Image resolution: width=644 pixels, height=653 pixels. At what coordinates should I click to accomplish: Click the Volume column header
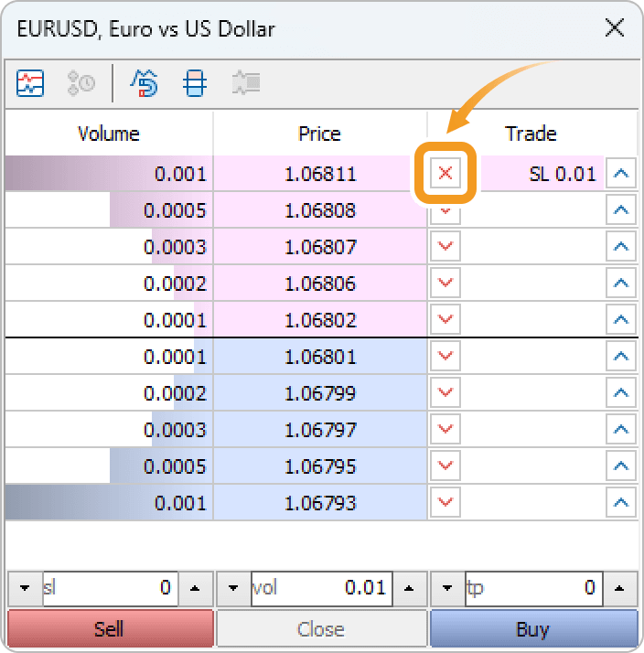(x=109, y=134)
